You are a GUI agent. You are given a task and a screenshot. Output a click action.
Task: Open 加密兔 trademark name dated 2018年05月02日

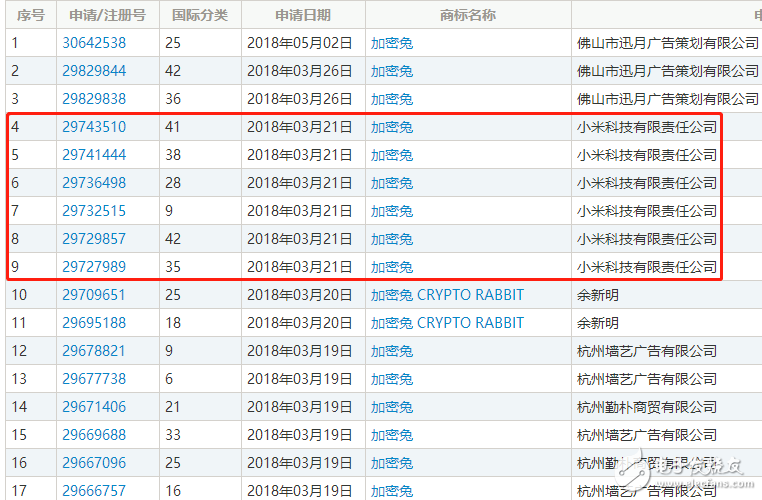[391, 43]
